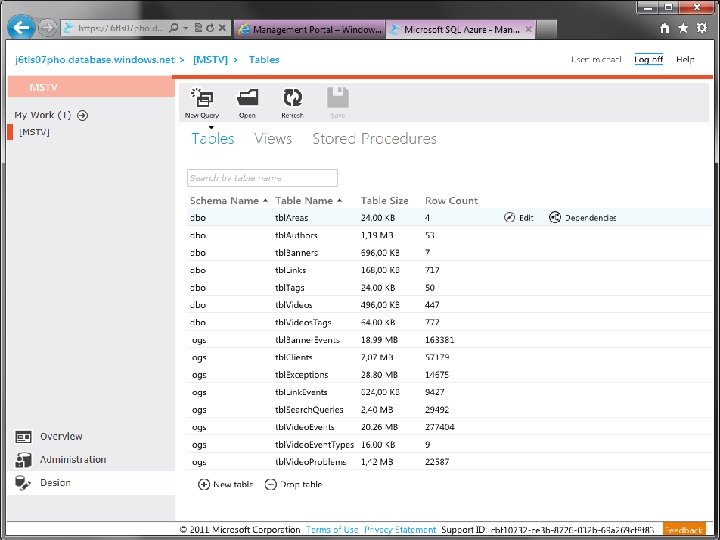Open browser Home icon
The height and width of the screenshot is (540, 720).
pos(664,28)
